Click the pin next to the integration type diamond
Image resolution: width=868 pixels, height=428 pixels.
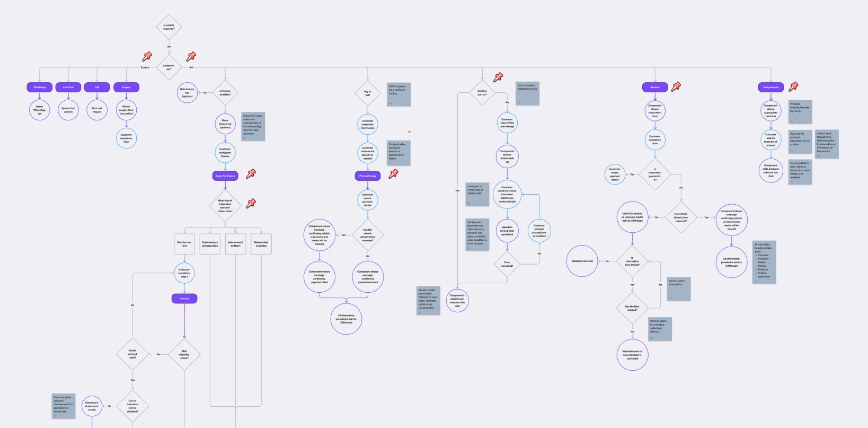pos(251,203)
